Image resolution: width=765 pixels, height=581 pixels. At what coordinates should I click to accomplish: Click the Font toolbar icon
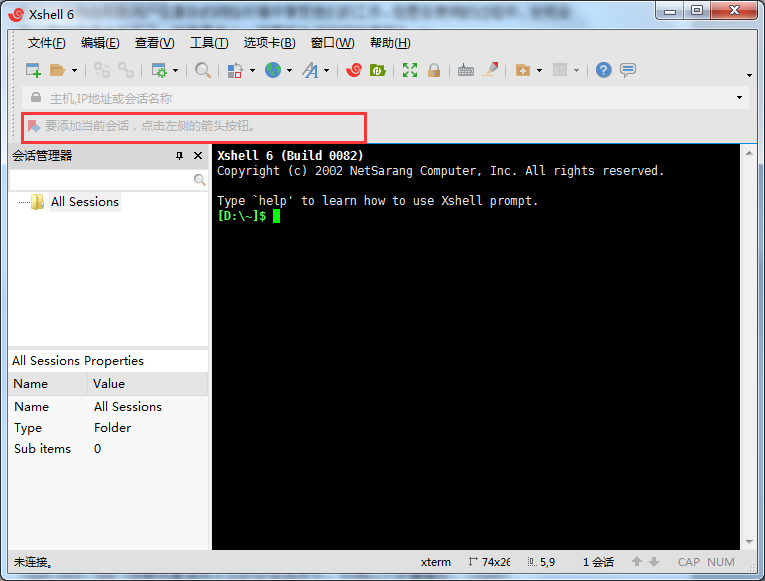pyautogui.click(x=310, y=70)
